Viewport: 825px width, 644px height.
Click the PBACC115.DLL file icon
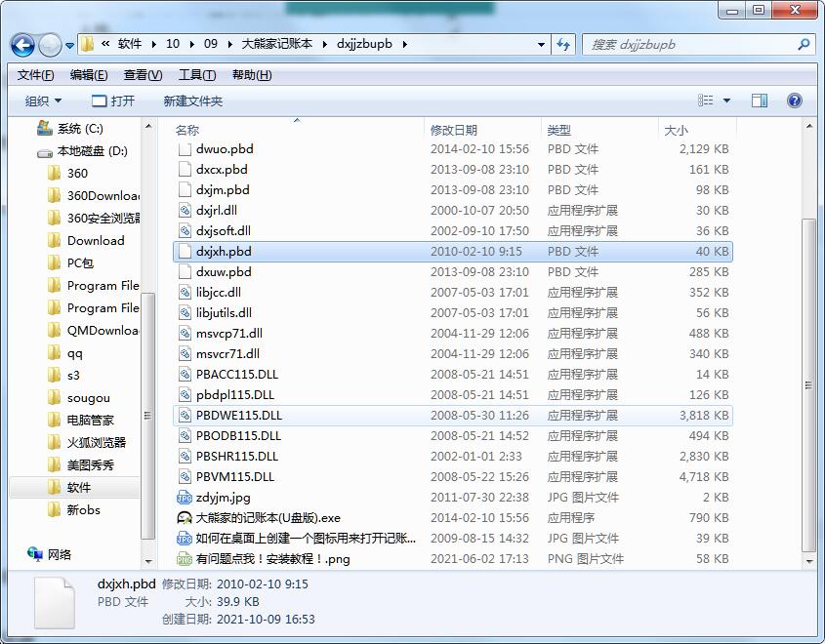point(185,375)
